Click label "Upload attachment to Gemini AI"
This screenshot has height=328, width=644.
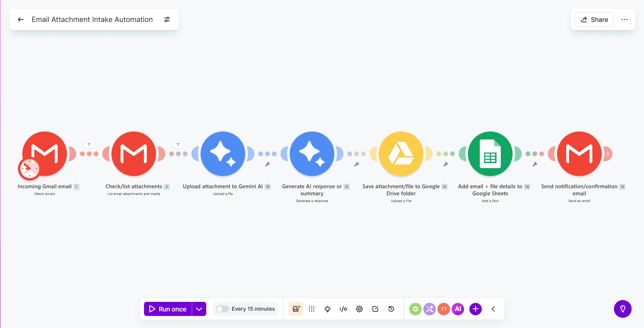coord(223,187)
